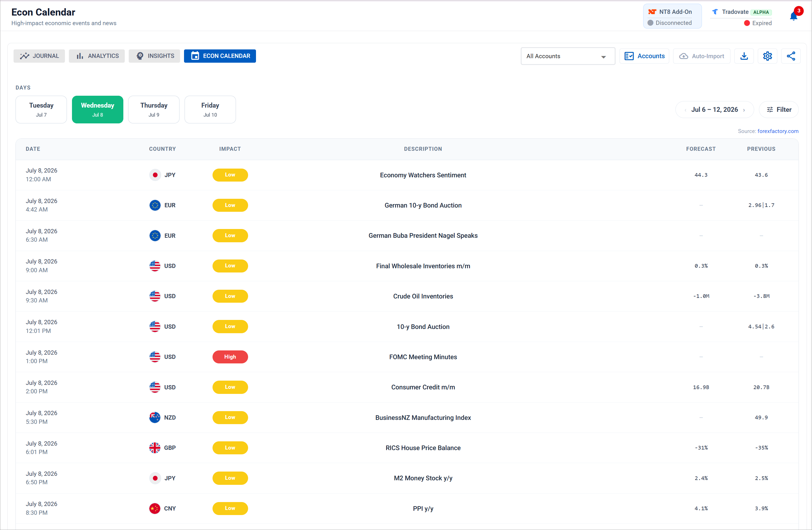The image size is (812, 530).
Task: Select Friday Jul 10
Action: pyautogui.click(x=210, y=110)
